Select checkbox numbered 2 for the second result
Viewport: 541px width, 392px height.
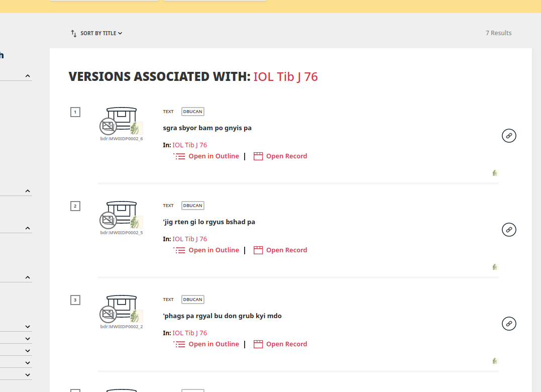75,206
